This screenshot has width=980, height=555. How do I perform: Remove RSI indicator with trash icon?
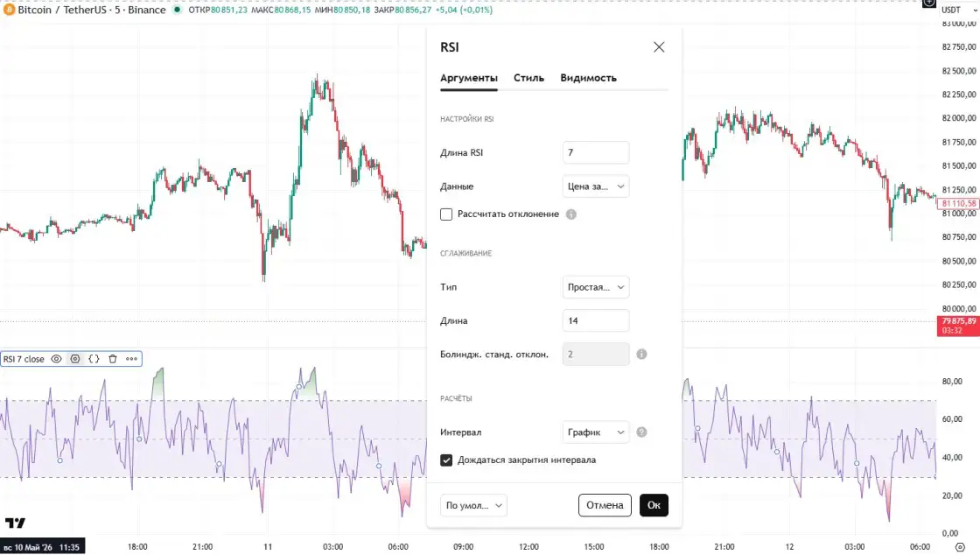113,359
